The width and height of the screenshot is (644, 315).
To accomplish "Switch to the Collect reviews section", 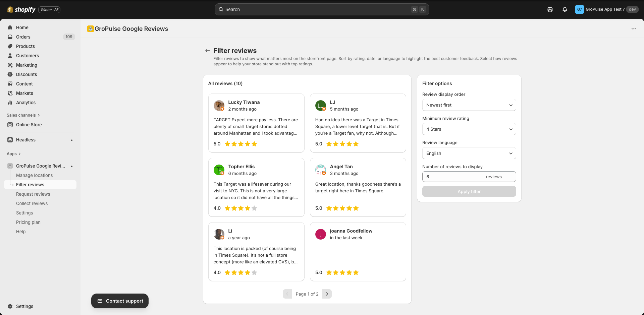I will (x=32, y=203).
